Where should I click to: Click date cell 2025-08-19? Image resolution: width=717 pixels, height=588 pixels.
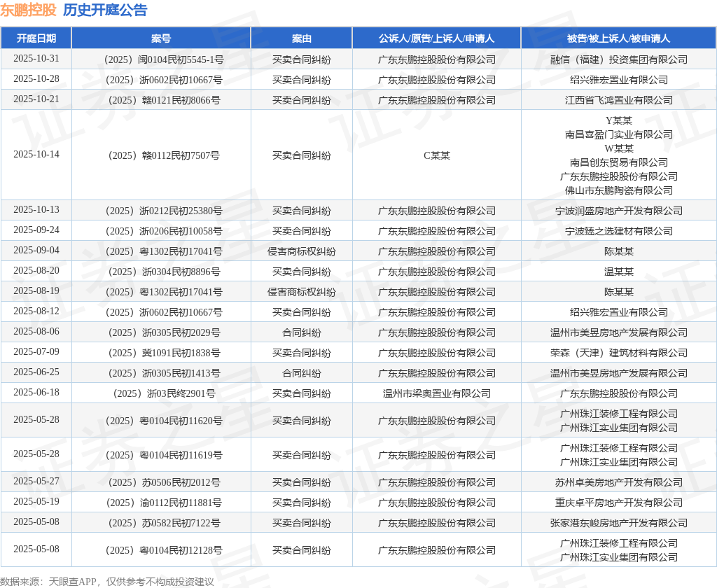click(x=36, y=290)
